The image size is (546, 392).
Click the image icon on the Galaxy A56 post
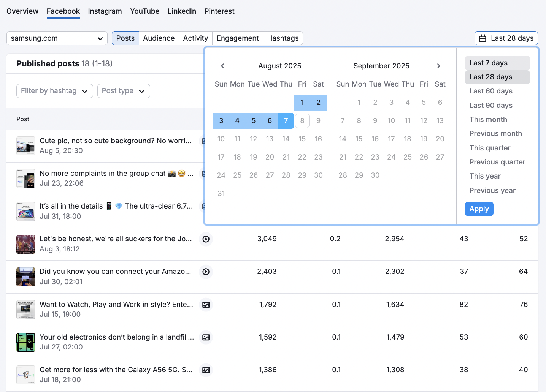point(206,370)
